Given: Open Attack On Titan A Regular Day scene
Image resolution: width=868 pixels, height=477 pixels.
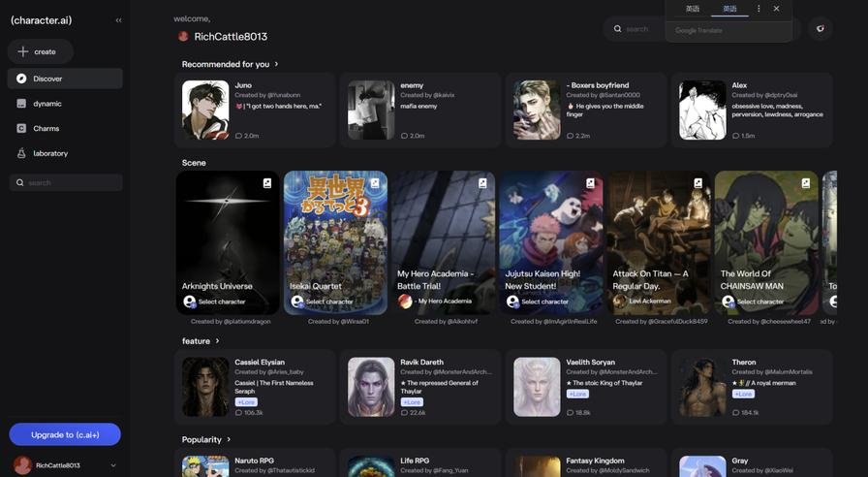Looking at the screenshot, I should click(659, 242).
